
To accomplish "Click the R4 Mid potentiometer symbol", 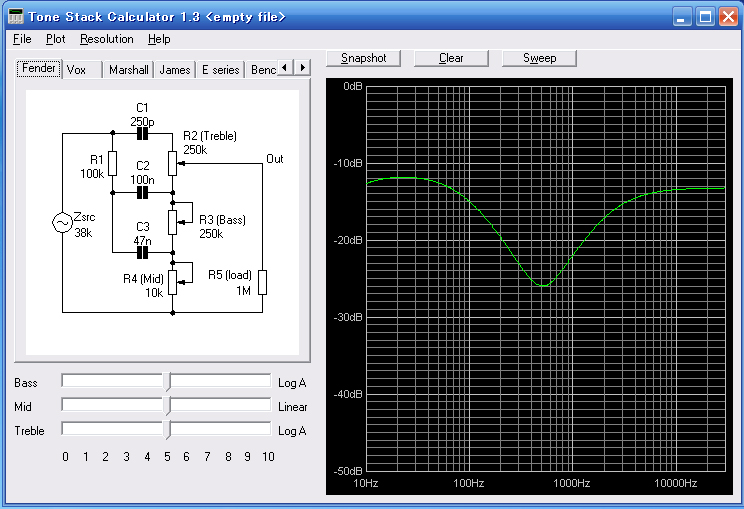I will pyautogui.click(x=173, y=279).
